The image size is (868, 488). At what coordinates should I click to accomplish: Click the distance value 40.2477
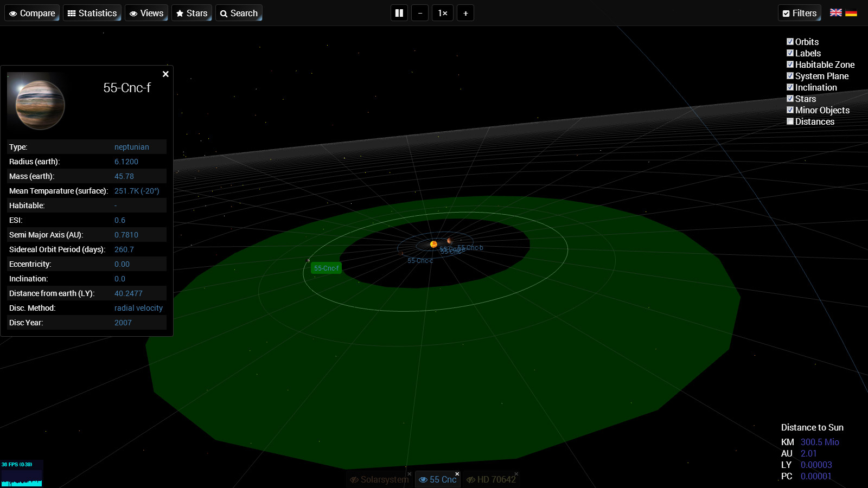(129, 293)
